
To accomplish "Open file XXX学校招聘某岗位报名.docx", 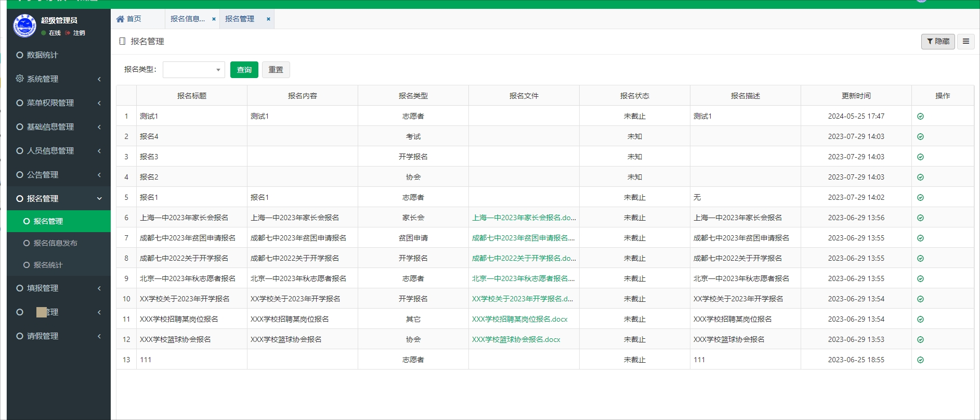I will click(x=520, y=319).
